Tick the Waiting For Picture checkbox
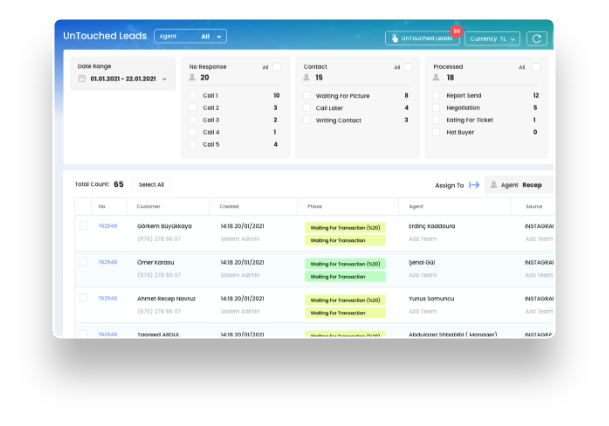Screen dimensions: 609x426 tap(308, 96)
